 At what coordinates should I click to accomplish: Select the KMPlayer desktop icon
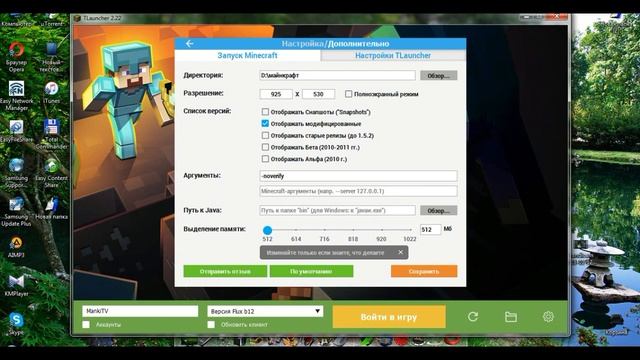(x=16, y=285)
